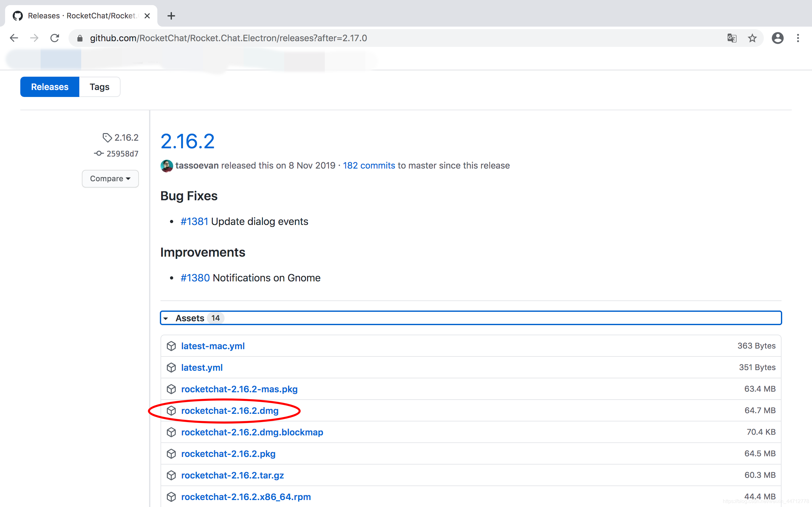The width and height of the screenshot is (812, 507).
Task: Select the Releases tab
Action: (50, 87)
